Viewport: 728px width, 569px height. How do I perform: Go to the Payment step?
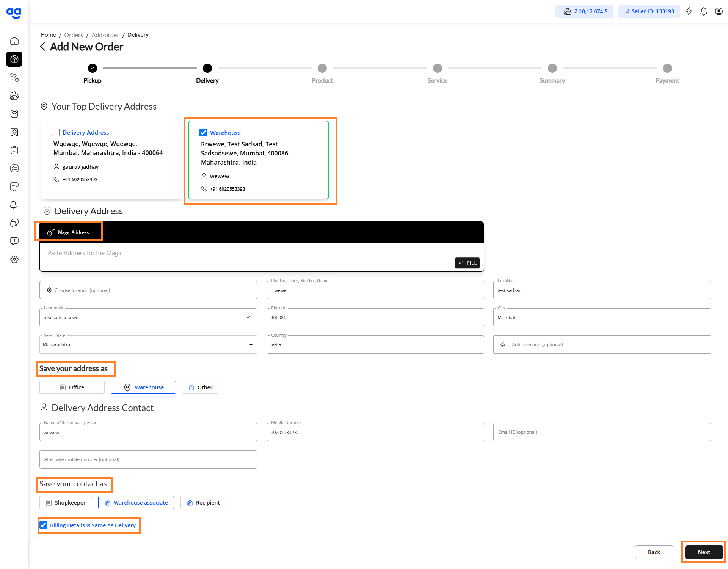(667, 68)
